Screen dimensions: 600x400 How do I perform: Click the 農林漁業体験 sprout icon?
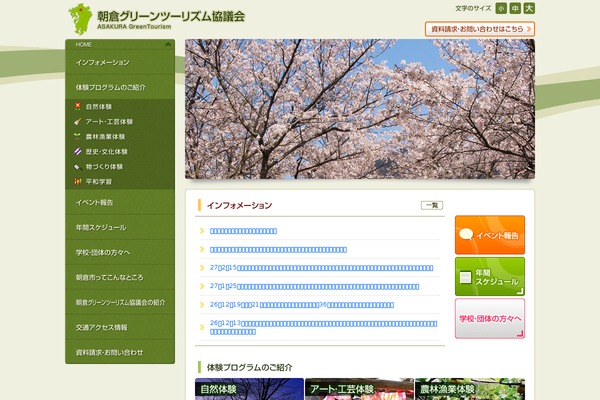pyautogui.click(x=77, y=136)
